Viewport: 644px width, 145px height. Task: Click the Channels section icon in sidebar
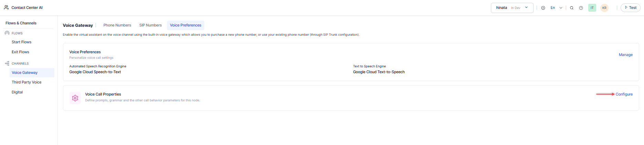(x=7, y=64)
